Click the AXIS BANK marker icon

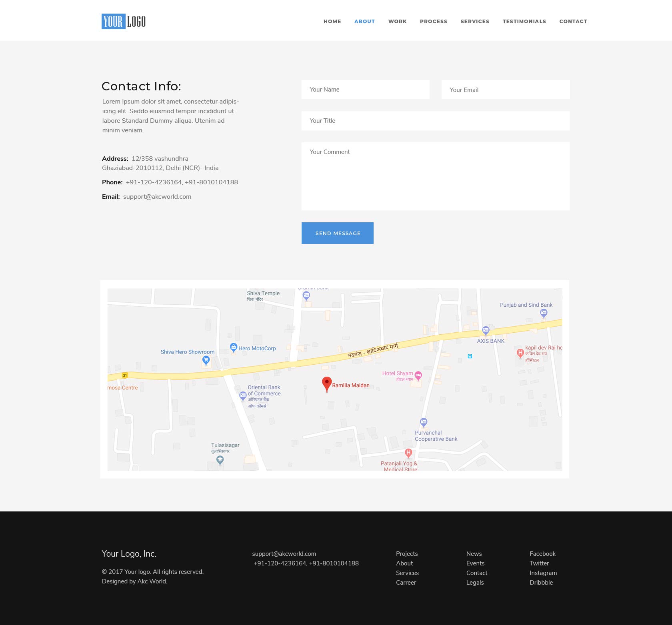coord(486,331)
